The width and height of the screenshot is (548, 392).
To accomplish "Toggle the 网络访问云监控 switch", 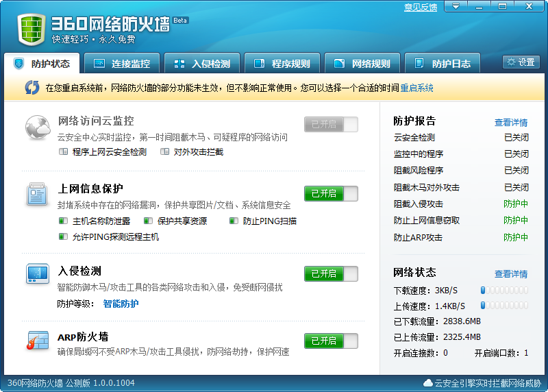I will point(331,124).
